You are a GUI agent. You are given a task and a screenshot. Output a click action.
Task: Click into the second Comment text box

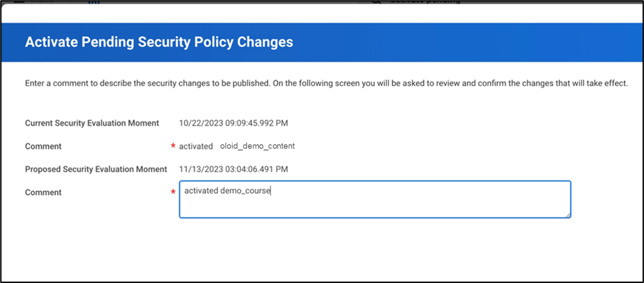(375, 199)
